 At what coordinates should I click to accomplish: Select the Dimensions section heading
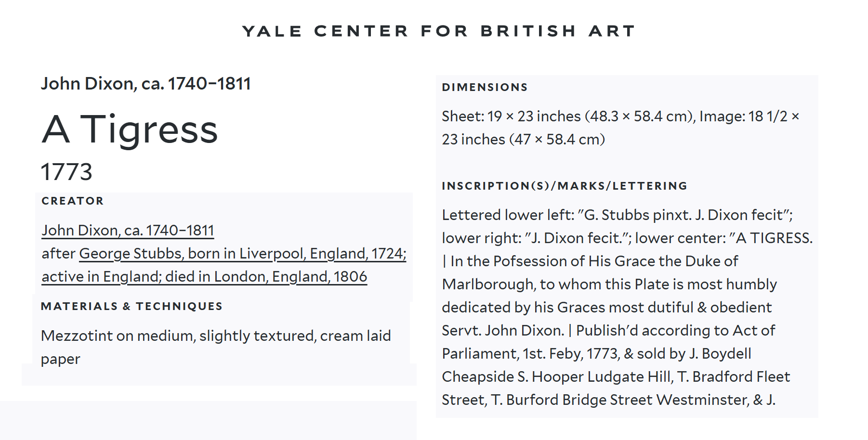click(485, 87)
